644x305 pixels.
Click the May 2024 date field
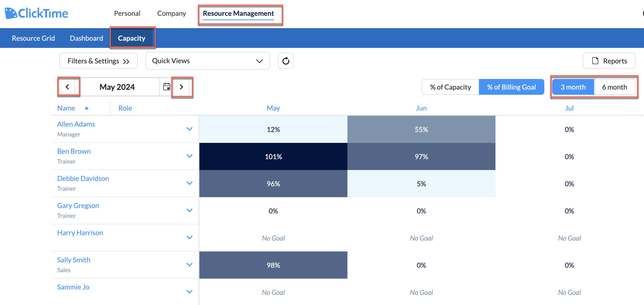point(117,87)
